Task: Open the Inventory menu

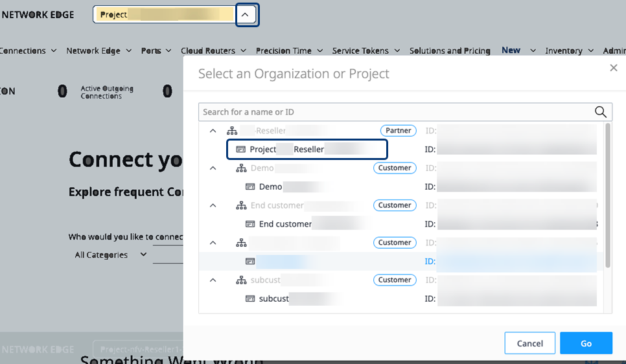Action: point(570,51)
